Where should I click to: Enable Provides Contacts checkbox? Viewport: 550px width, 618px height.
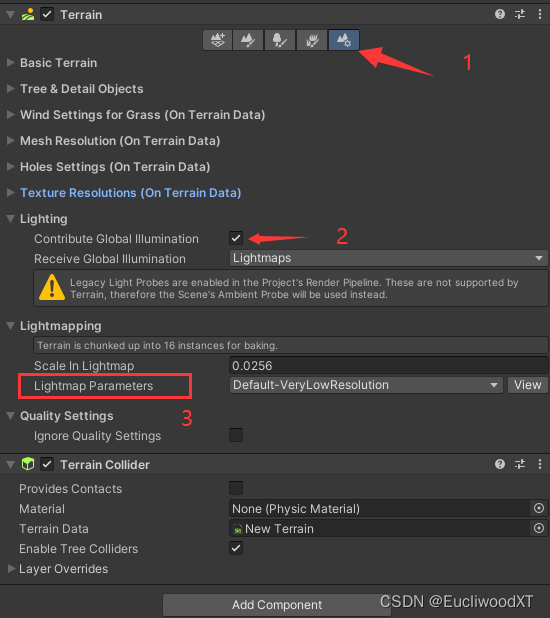[236, 488]
